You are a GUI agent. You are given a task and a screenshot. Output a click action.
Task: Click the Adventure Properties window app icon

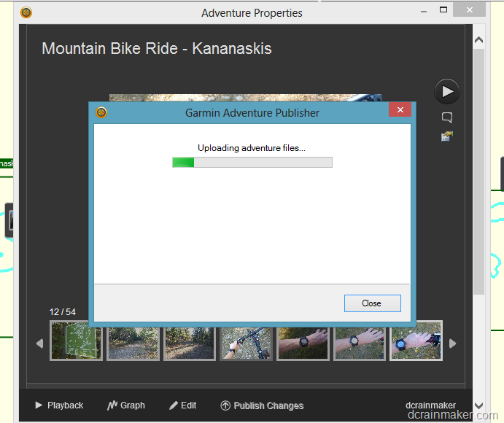26,12
